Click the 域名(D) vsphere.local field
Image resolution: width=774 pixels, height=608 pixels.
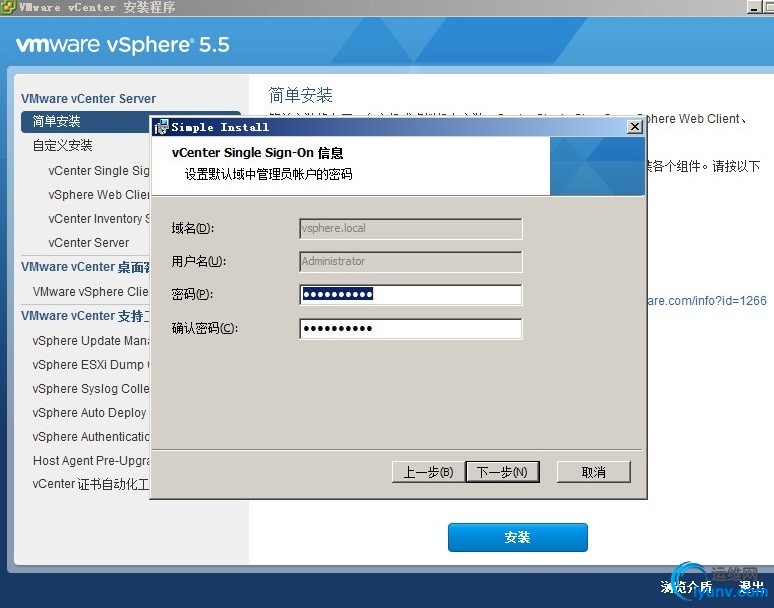coord(410,228)
